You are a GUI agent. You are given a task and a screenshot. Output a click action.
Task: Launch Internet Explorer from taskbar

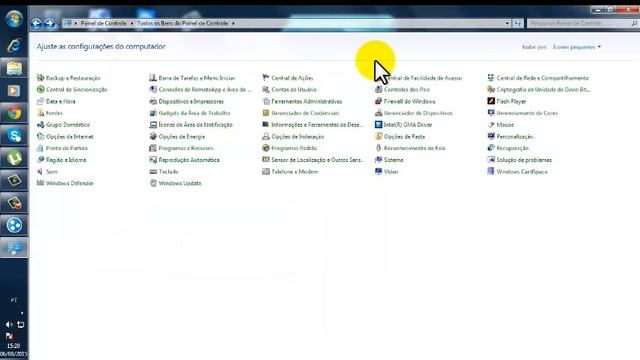pos(14,45)
